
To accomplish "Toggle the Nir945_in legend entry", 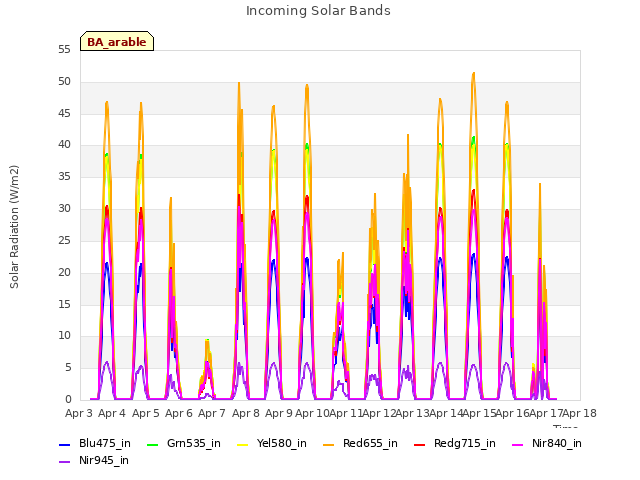I will [x=94, y=460].
